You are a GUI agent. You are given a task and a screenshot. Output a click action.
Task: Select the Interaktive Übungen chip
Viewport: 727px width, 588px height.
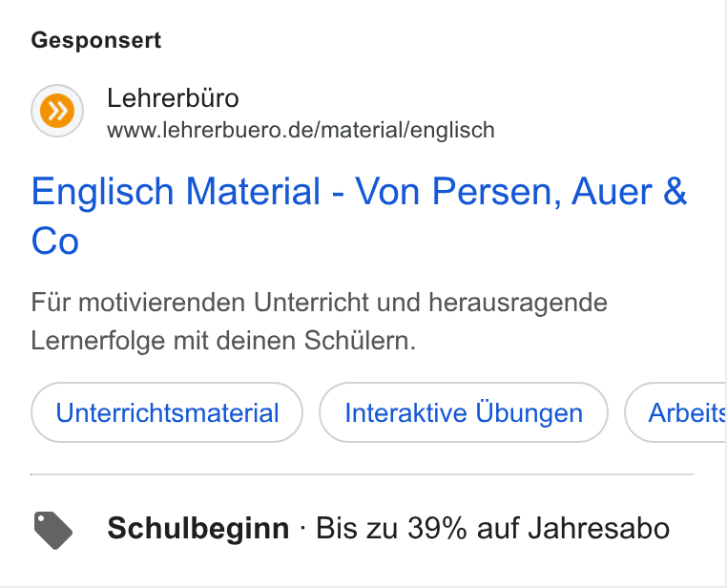(464, 412)
